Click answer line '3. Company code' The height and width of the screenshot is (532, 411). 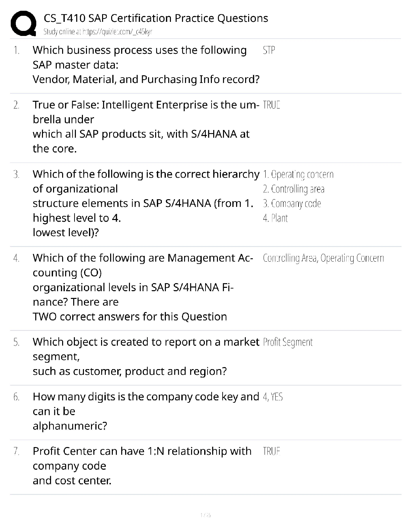292,204
